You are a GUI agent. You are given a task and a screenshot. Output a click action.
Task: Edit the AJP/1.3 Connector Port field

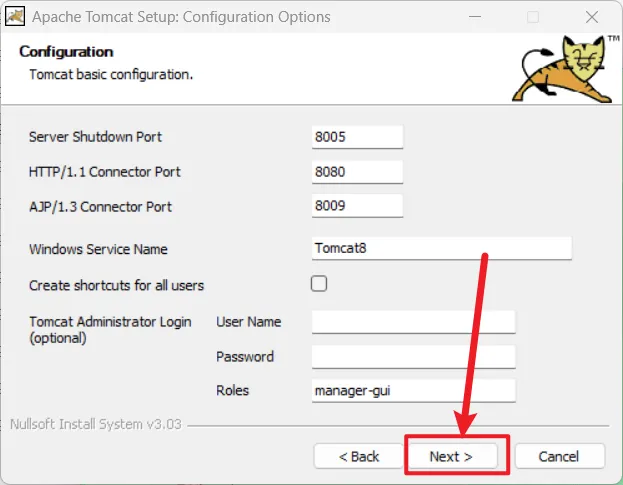357,206
